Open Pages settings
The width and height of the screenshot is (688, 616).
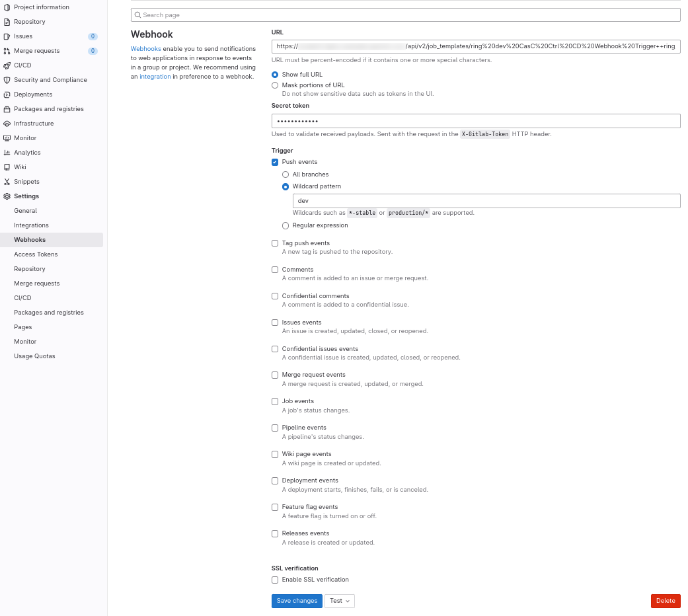coord(23,327)
